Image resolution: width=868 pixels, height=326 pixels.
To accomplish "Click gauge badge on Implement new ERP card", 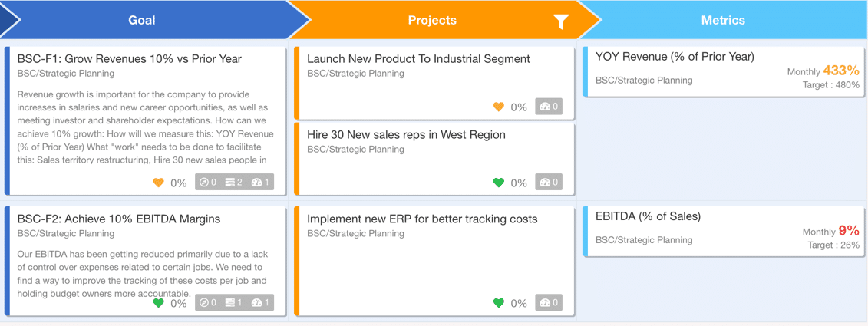I will click(550, 303).
